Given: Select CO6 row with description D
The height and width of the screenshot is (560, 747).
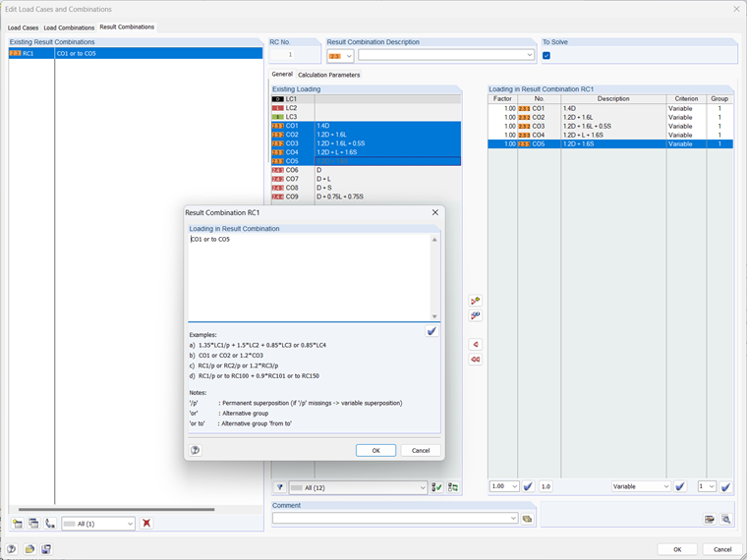Looking at the screenshot, I should (366, 170).
